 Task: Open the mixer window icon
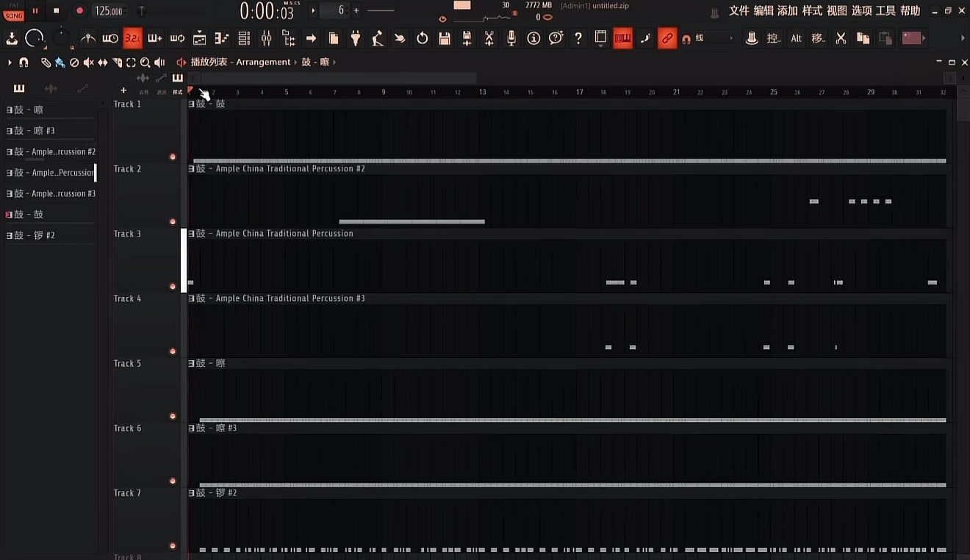(266, 38)
